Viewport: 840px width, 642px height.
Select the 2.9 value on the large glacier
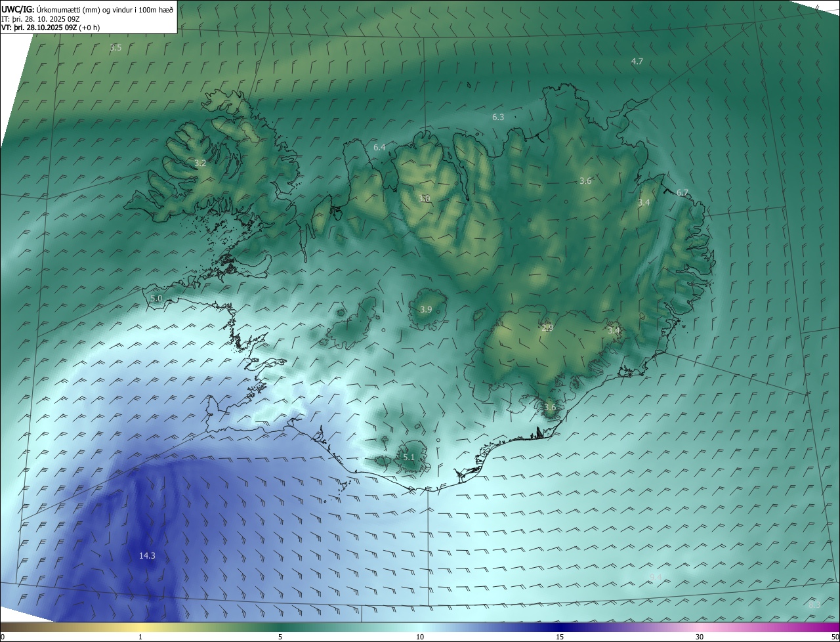click(547, 328)
